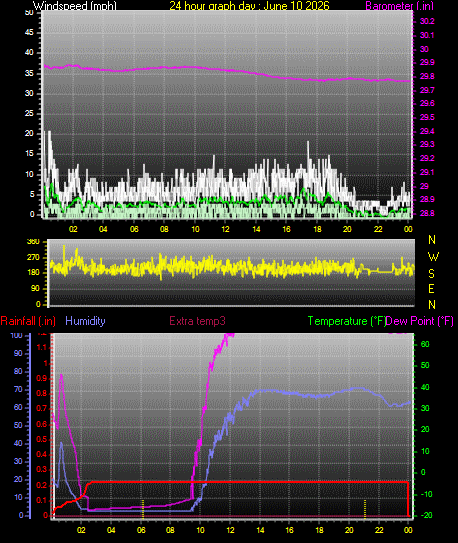Click the W wind direction label
The width and height of the screenshot is (458, 543).
click(x=433, y=257)
